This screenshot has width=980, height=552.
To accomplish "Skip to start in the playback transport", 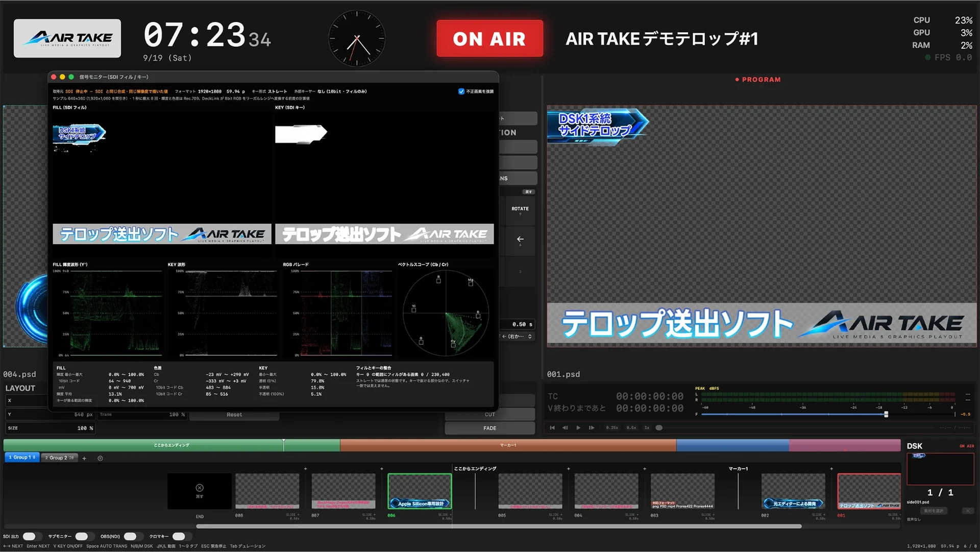I will pos(552,428).
